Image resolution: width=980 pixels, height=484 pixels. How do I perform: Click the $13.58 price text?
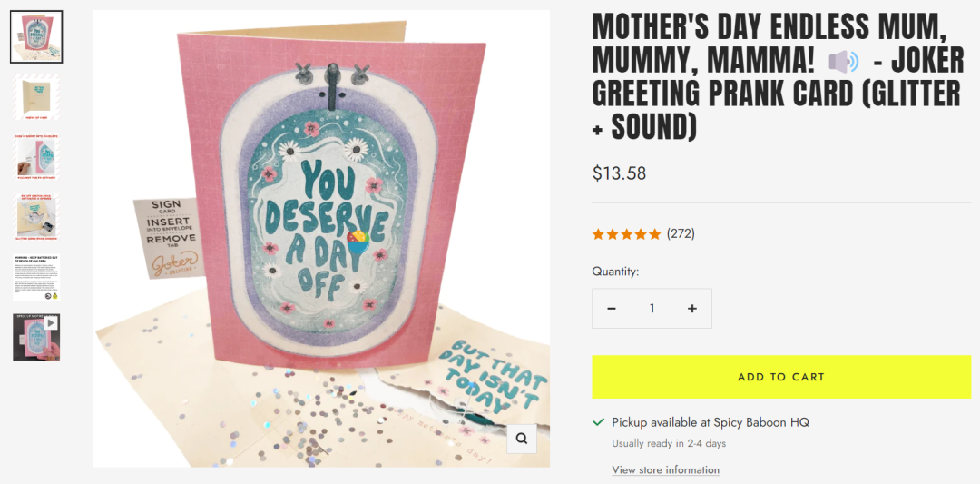point(619,173)
